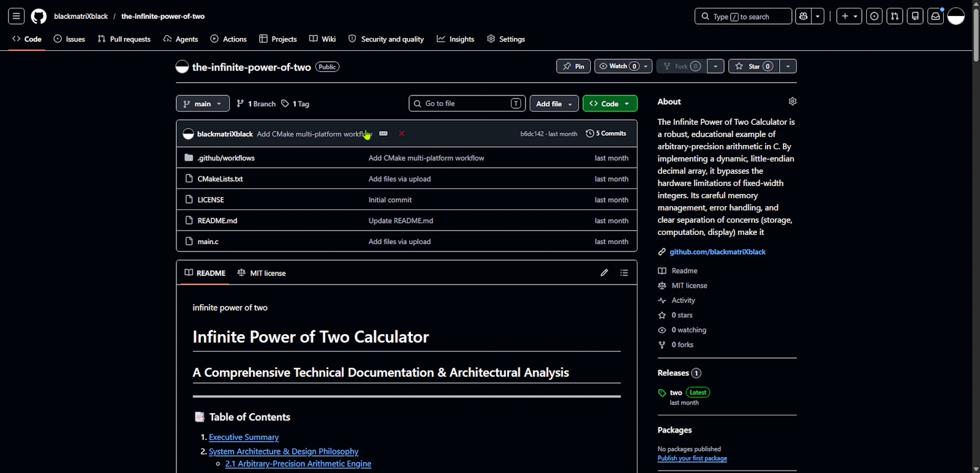Open the green Code dropdown
980x473 pixels.
pyautogui.click(x=609, y=103)
